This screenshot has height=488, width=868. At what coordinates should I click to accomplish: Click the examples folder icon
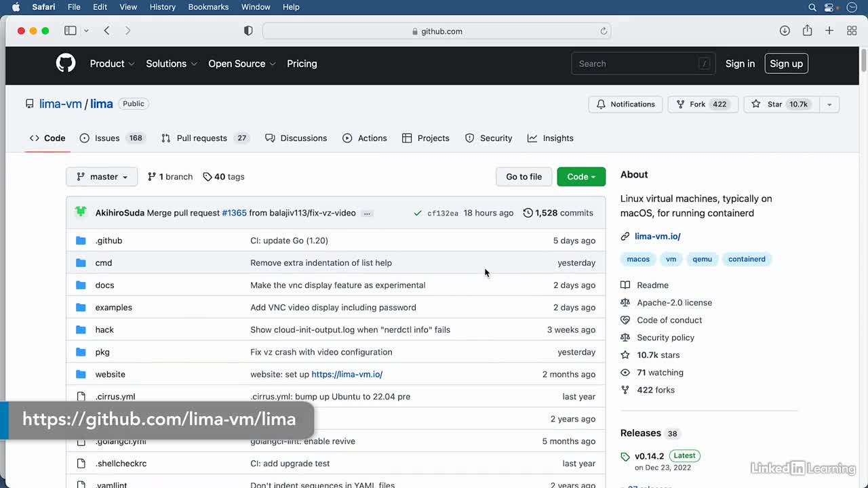[81, 308]
